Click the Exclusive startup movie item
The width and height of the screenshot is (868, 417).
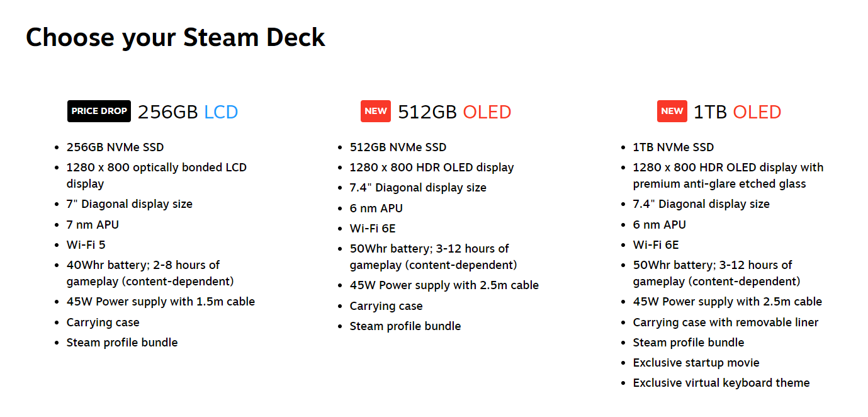pos(696,363)
